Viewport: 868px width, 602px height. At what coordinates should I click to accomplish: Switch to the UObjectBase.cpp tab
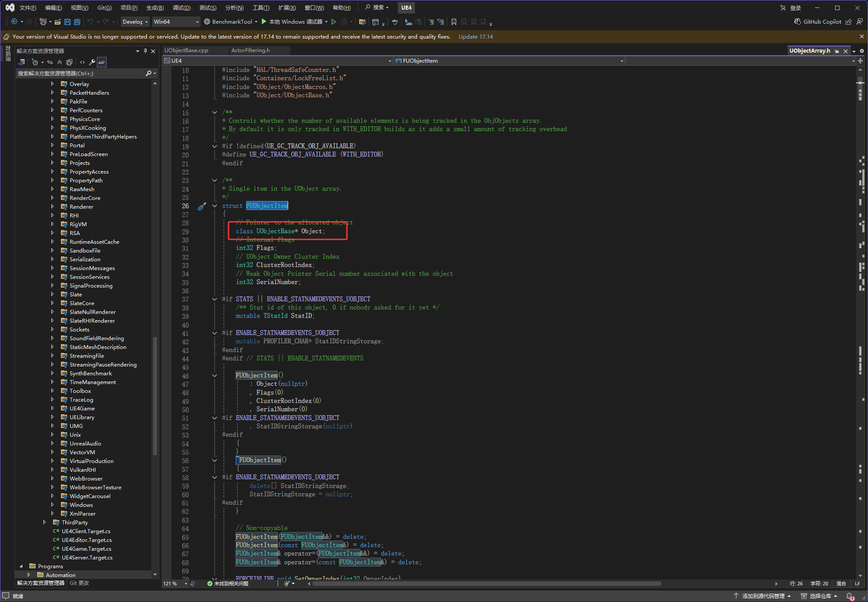tap(186, 50)
